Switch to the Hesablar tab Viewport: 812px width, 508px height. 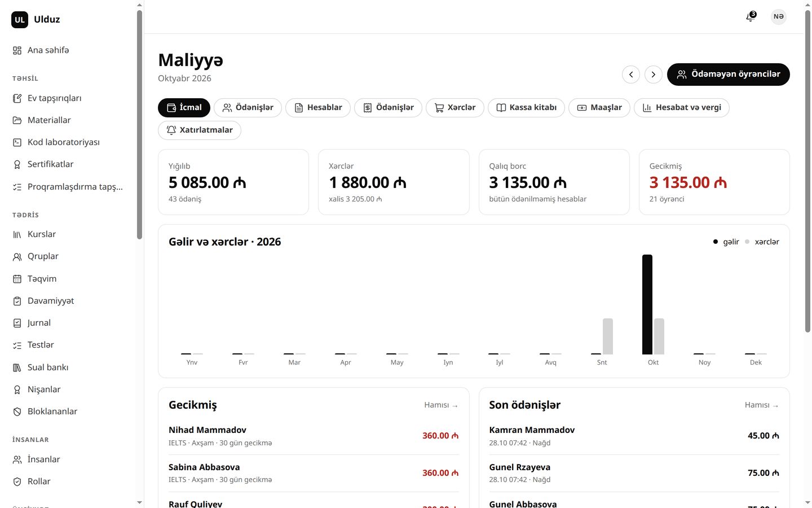click(x=318, y=108)
